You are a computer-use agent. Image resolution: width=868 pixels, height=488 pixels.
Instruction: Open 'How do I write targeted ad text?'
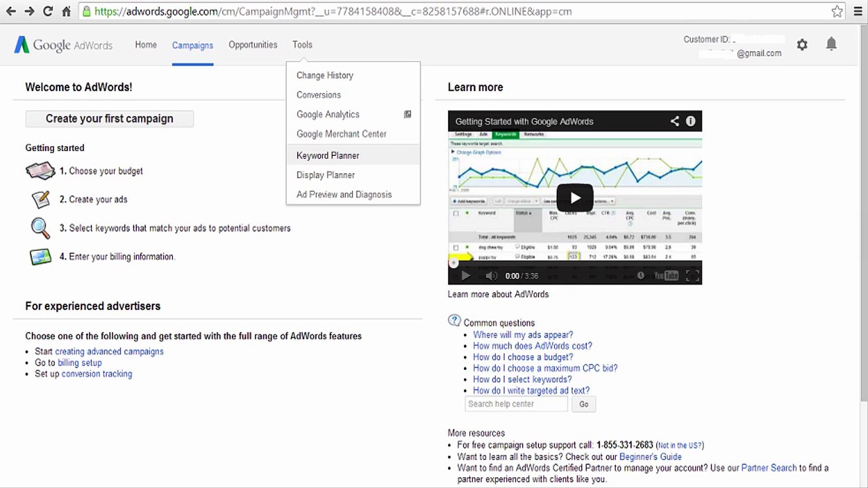[x=531, y=390]
